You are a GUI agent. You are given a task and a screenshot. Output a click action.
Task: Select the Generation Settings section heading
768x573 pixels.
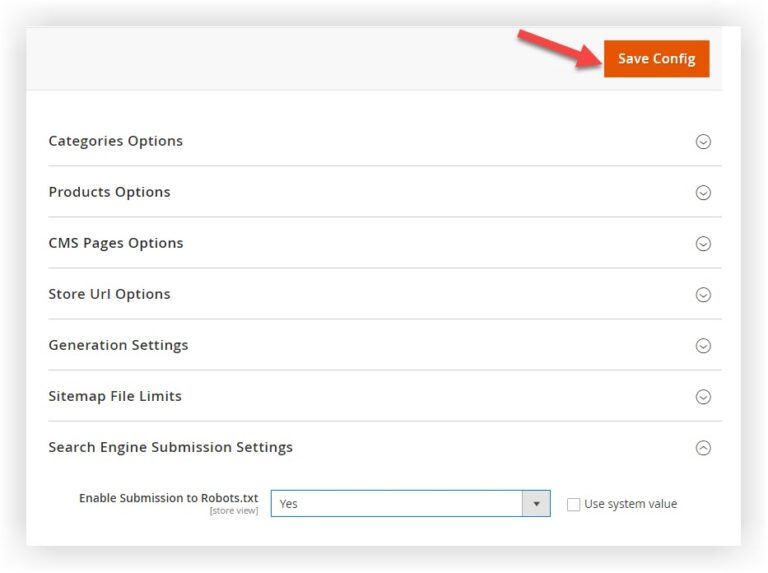[118, 345]
